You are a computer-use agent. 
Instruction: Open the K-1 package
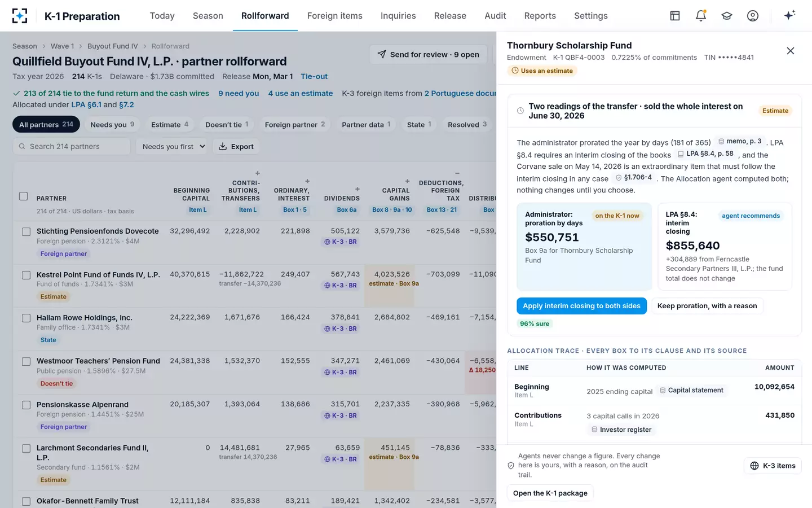550,493
